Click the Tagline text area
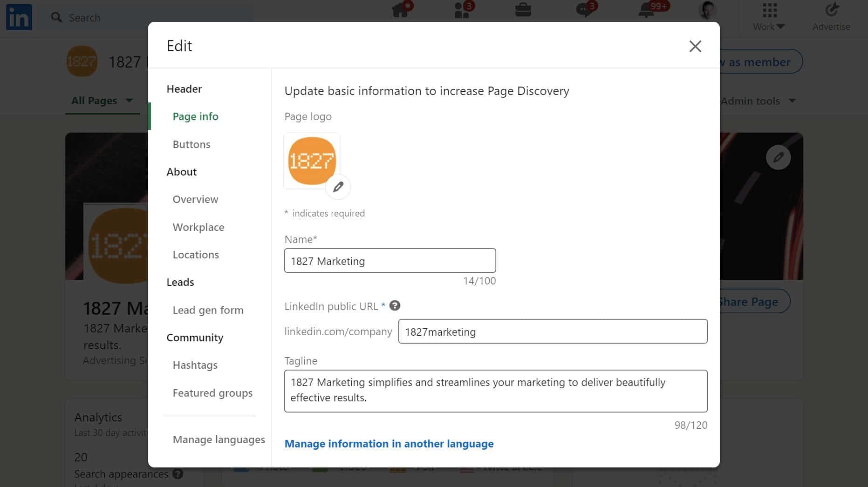 point(496,391)
